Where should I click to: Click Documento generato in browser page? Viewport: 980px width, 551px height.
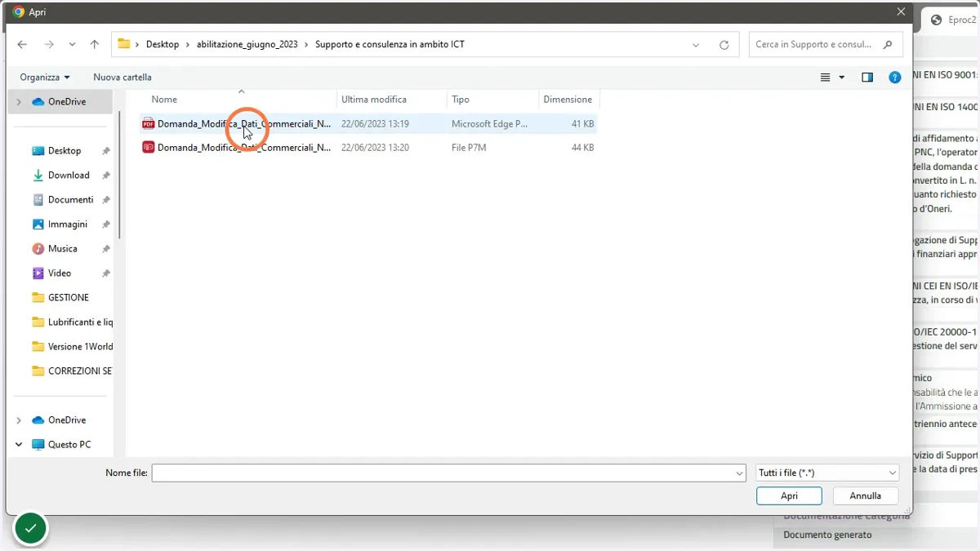point(827,535)
